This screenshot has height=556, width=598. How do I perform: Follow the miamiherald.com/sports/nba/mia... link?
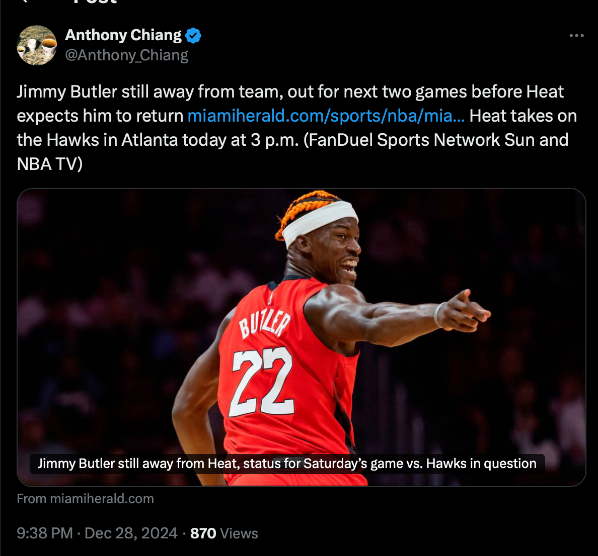(x=326, y=116)
